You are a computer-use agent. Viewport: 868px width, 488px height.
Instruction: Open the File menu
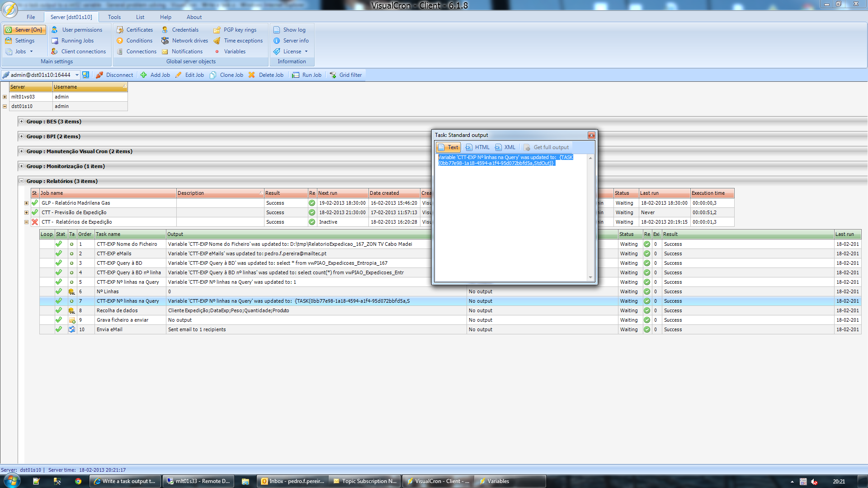coord(31,17)
